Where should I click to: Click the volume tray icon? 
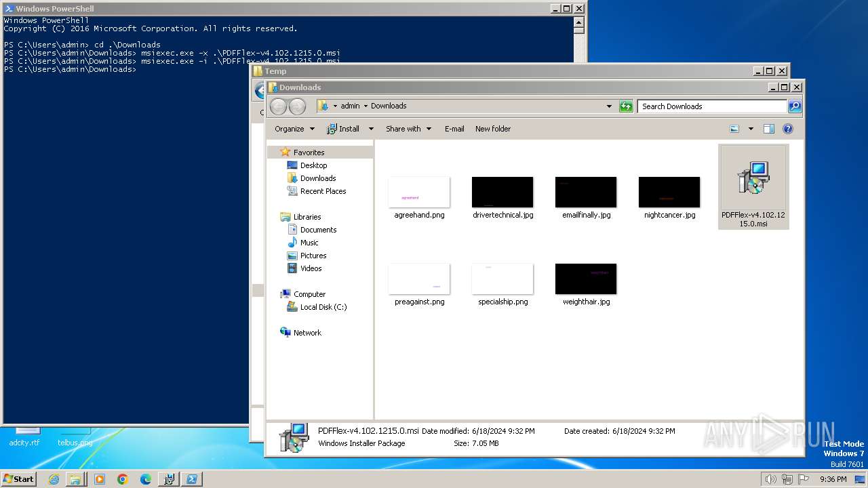pos(770,479)
